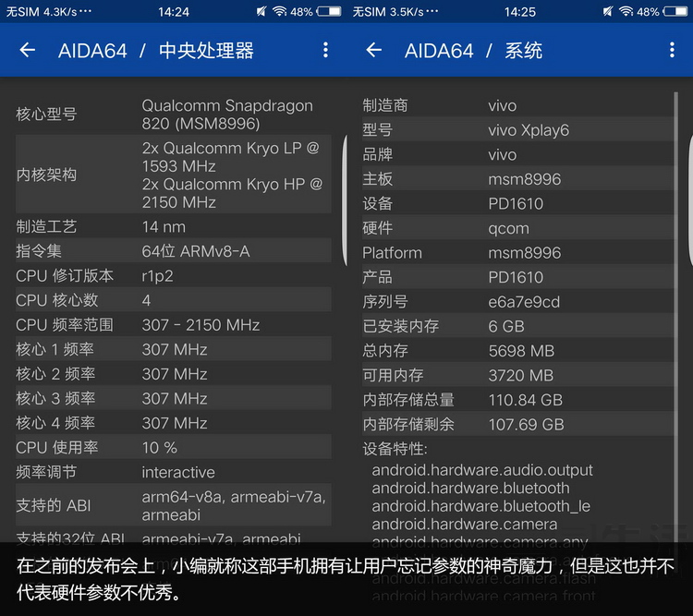Screen dimensions: 693x616
Task: Select the 总内存 5698 MB row
Action: pyautogui.click(x=518, y=350)
